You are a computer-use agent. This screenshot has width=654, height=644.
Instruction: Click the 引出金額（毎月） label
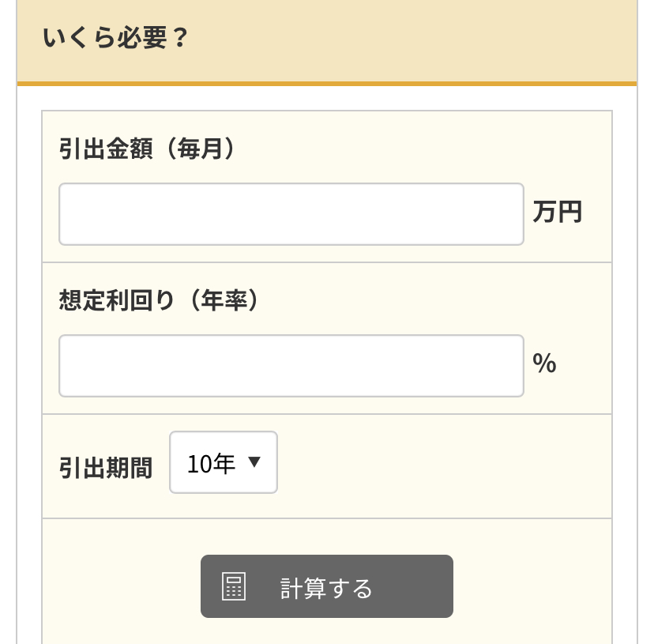coord(147,149)
